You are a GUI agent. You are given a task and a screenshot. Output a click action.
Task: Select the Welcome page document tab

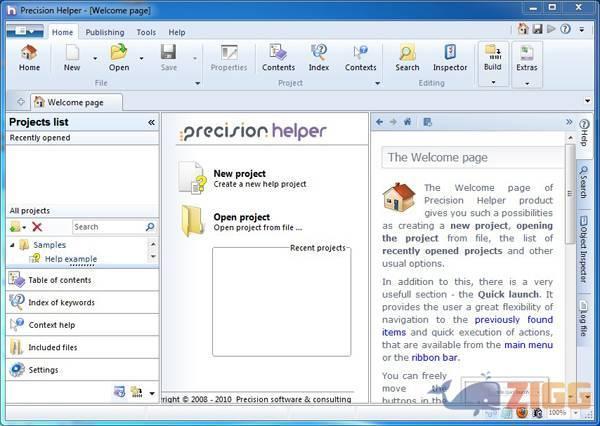(77, 102)
